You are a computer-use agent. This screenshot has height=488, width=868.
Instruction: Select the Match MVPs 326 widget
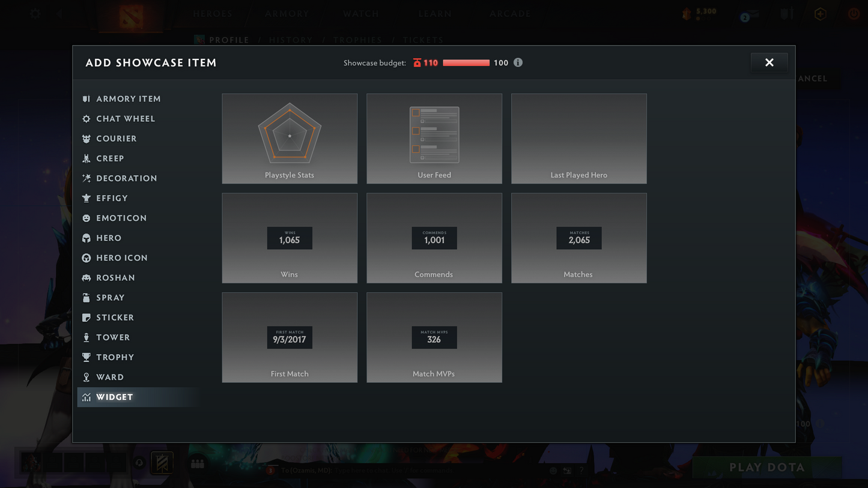(434, 337)
